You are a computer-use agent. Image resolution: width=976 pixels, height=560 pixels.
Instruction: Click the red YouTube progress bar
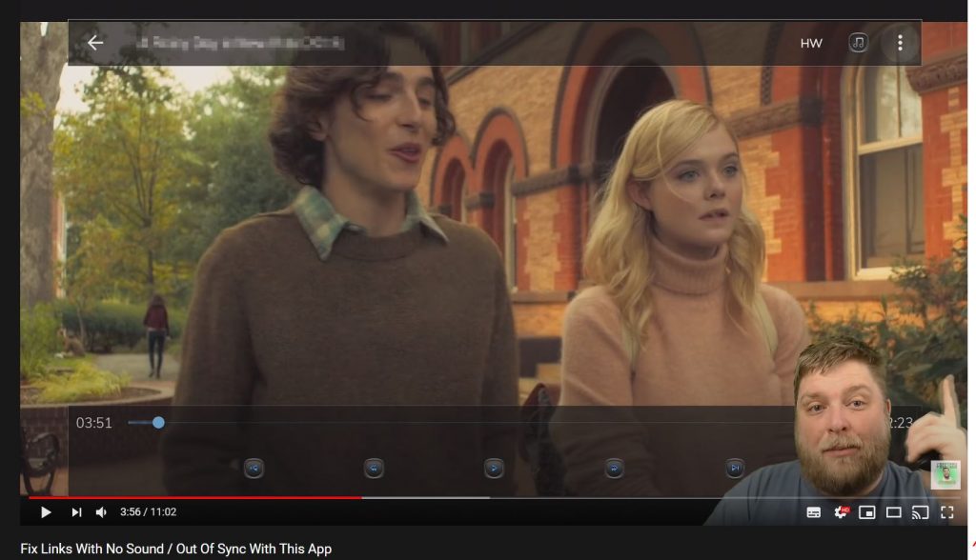pyautogui.click(x=194, y=497)
